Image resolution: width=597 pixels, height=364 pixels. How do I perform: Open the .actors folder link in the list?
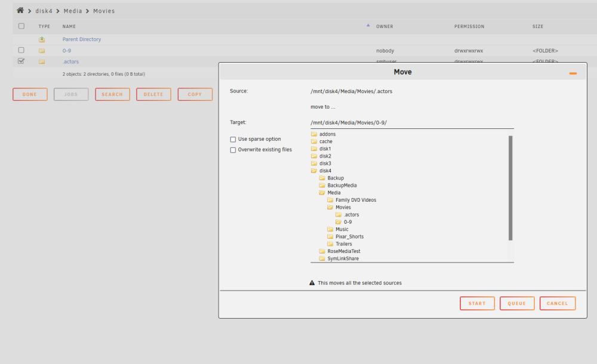70,61
